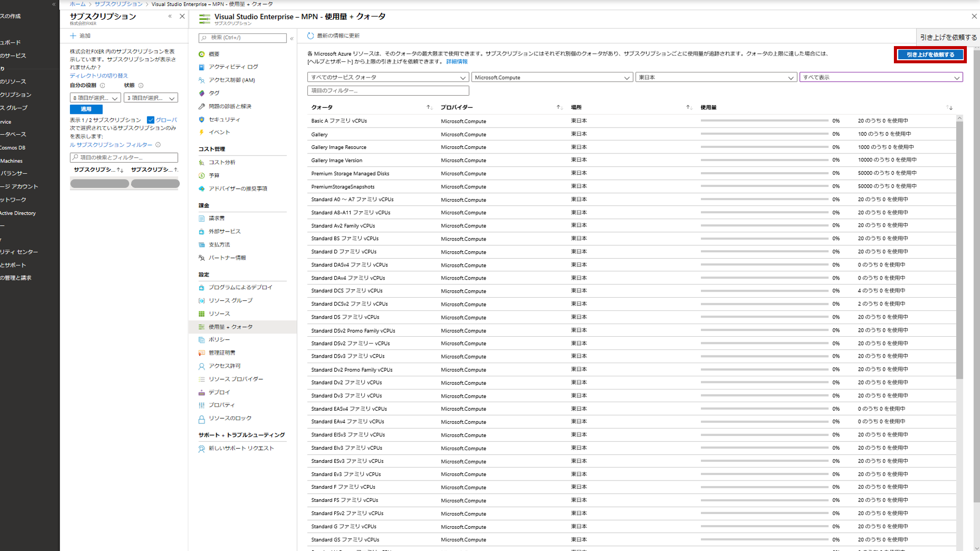Sort by the クォータ column arrows
Image resolution: width=980 pixels, height=551 pixels.
(428, 107)
